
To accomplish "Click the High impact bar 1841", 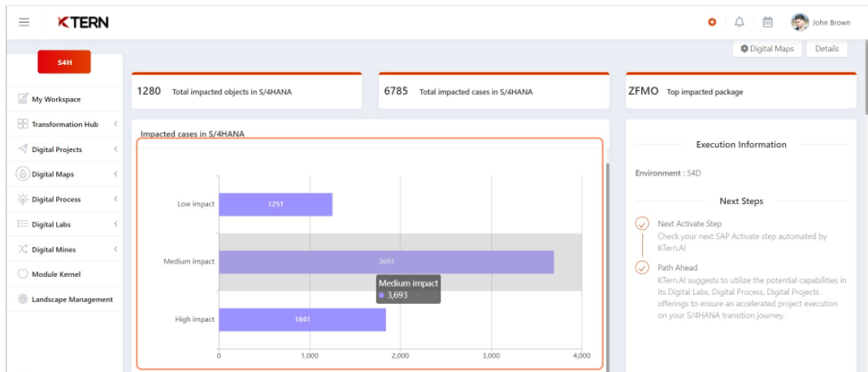I will coord(302,320).
